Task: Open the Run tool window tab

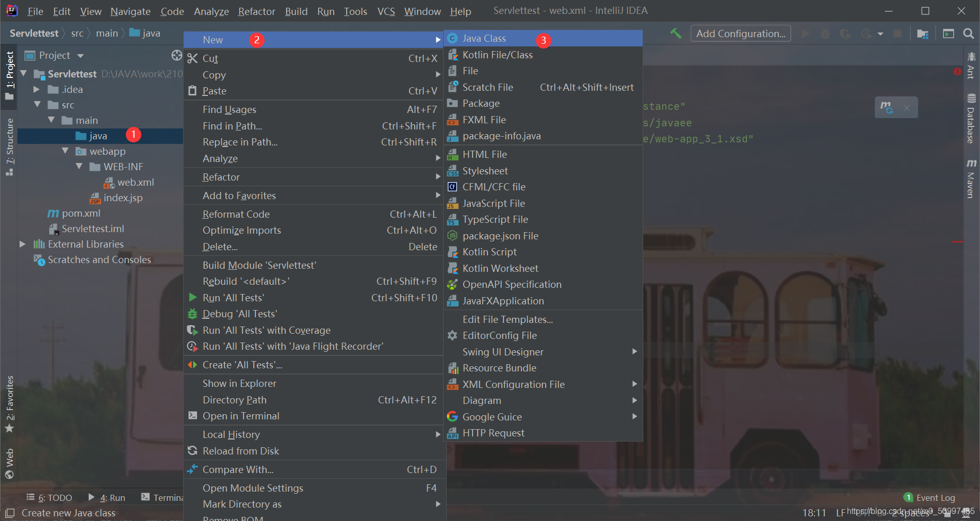Action: [x=107, y=497]
